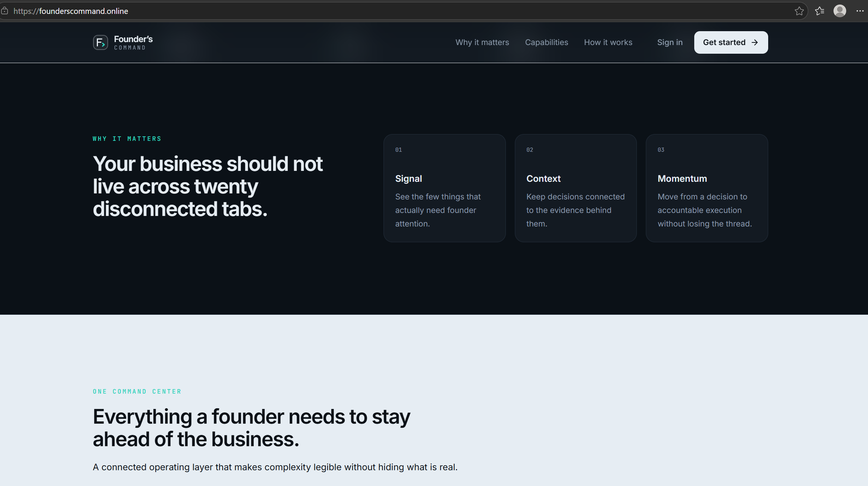Open the browser settings ellipsis menu
The image size is (868, 486).
point(860,11)
